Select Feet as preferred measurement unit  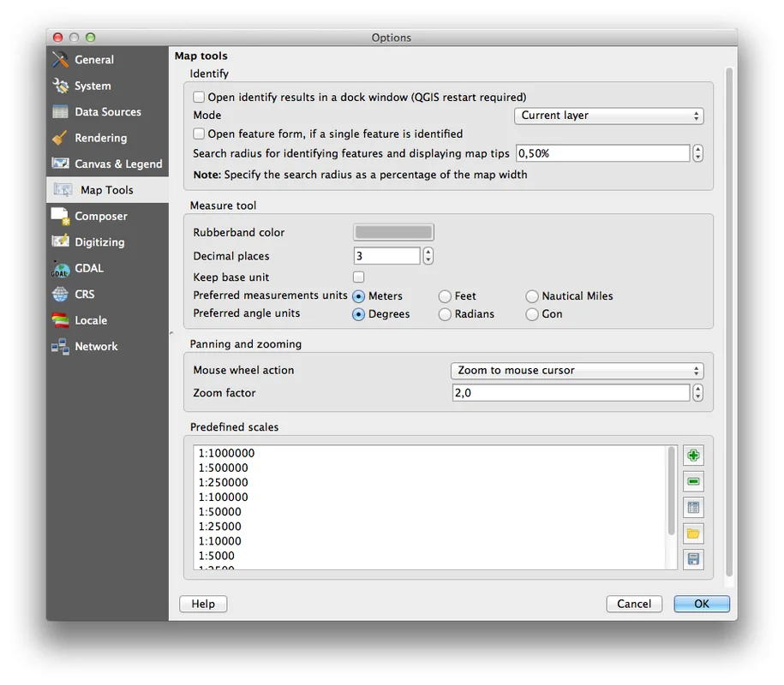point(446,296)
